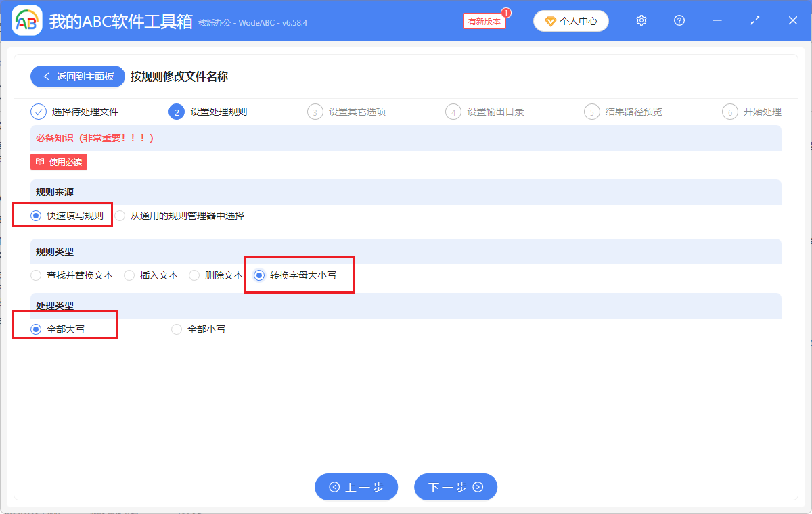
Task: Select the 查找并替换文本 rule type
Action: (x=35, y=275)
